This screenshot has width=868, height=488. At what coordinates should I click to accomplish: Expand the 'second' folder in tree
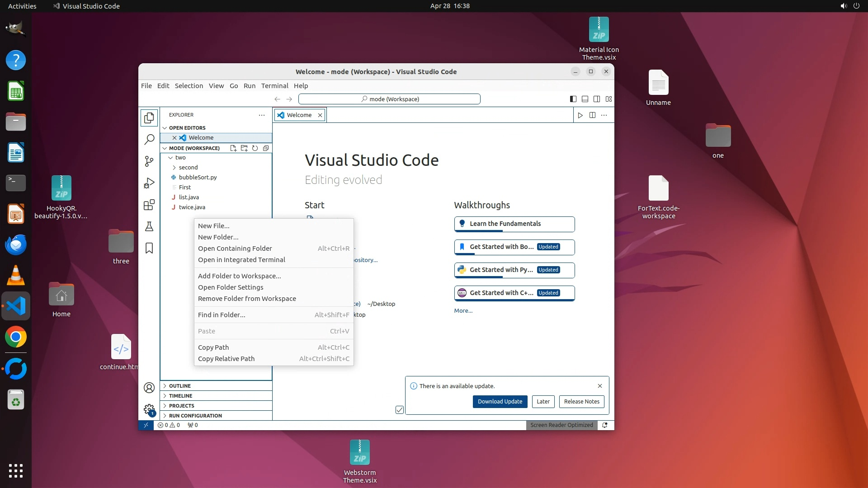174,168
